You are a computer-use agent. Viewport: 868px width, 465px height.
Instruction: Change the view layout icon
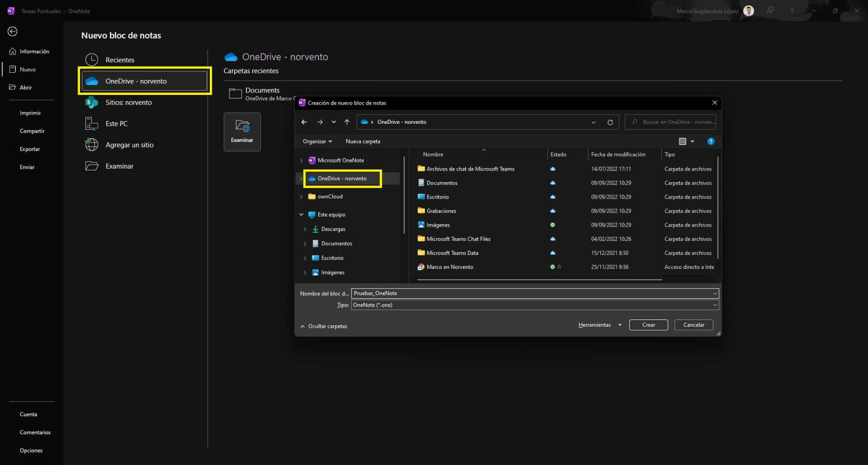tap(682, 141)
